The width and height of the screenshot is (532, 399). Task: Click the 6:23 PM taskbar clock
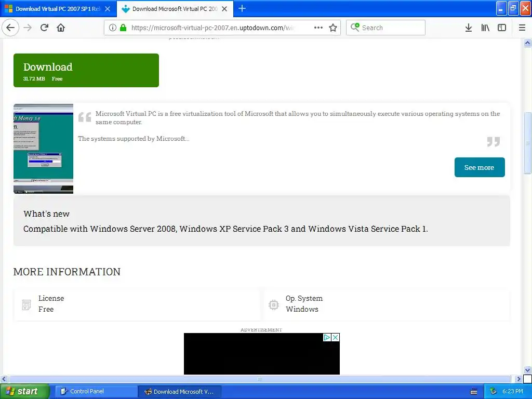point(513,391)
